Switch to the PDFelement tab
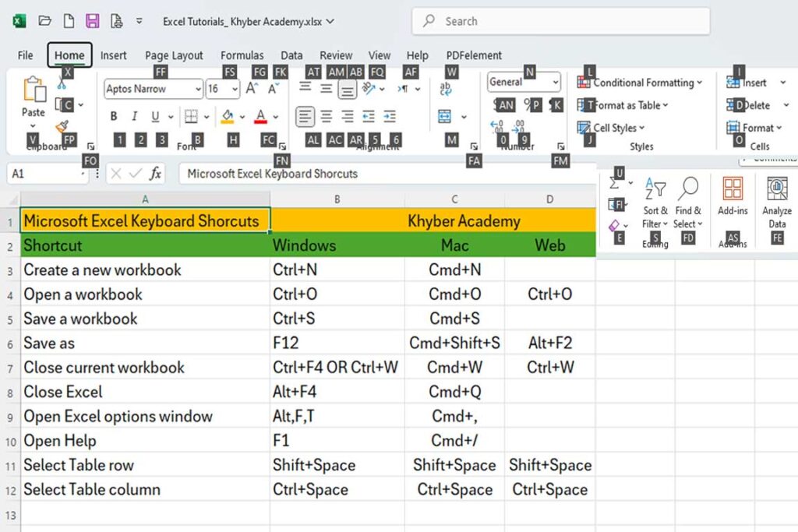798x532 pixels. point(473,55)
